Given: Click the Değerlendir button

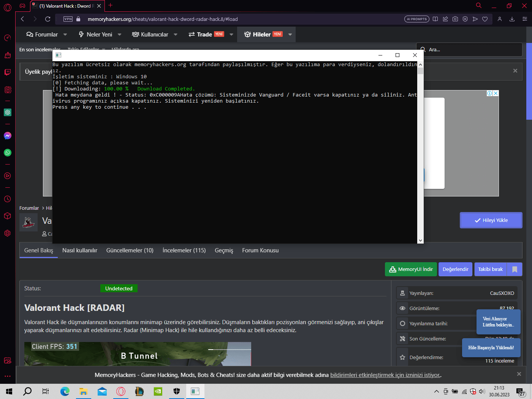Looking at the screenshot, I should (456, 269).
